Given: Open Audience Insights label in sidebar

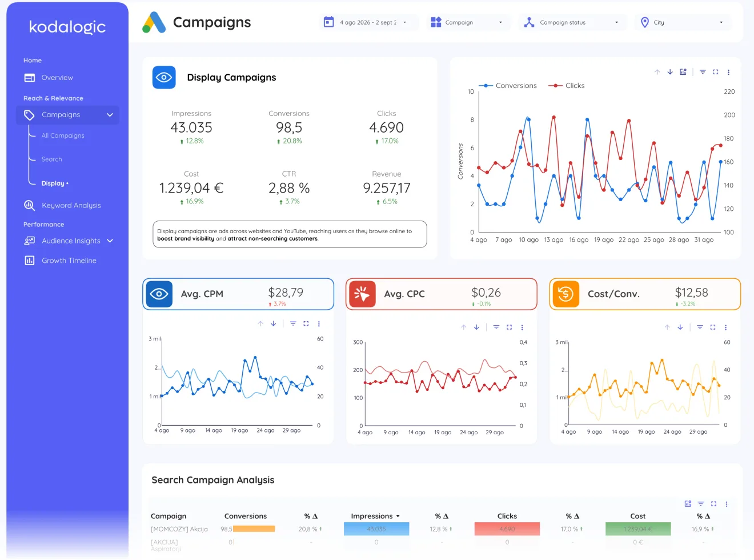Looking at the screenshot, I should point(71,241).
